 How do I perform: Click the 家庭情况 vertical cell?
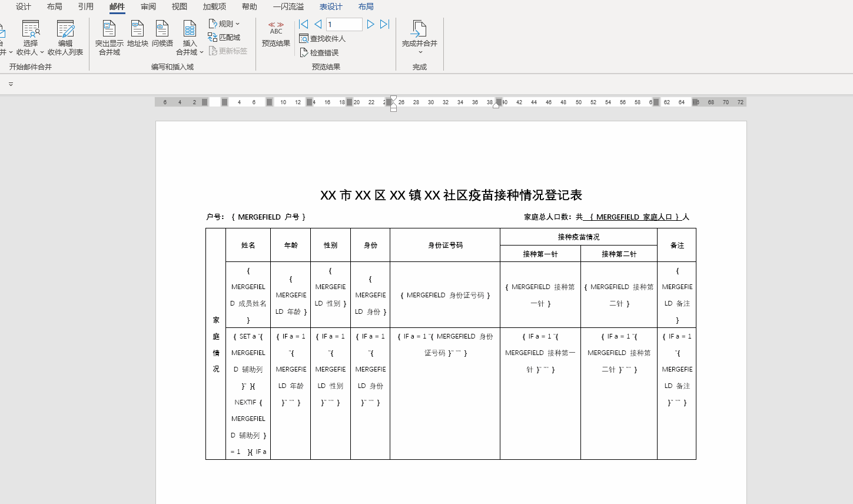point(216,344)
